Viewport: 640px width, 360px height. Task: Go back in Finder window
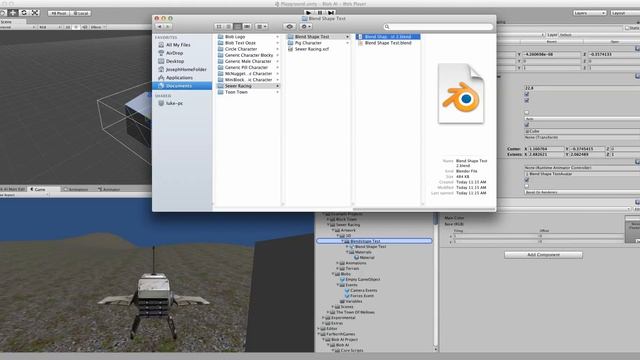pos(159,27)
